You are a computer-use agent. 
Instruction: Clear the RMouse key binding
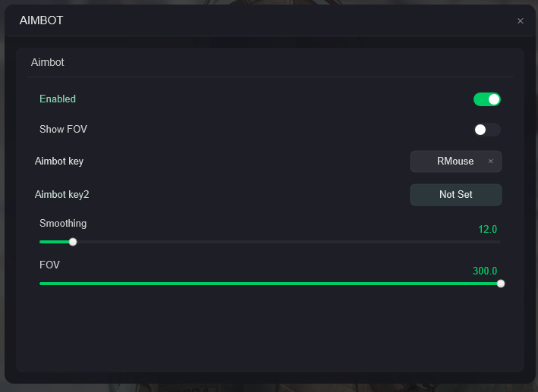[491, 162]
